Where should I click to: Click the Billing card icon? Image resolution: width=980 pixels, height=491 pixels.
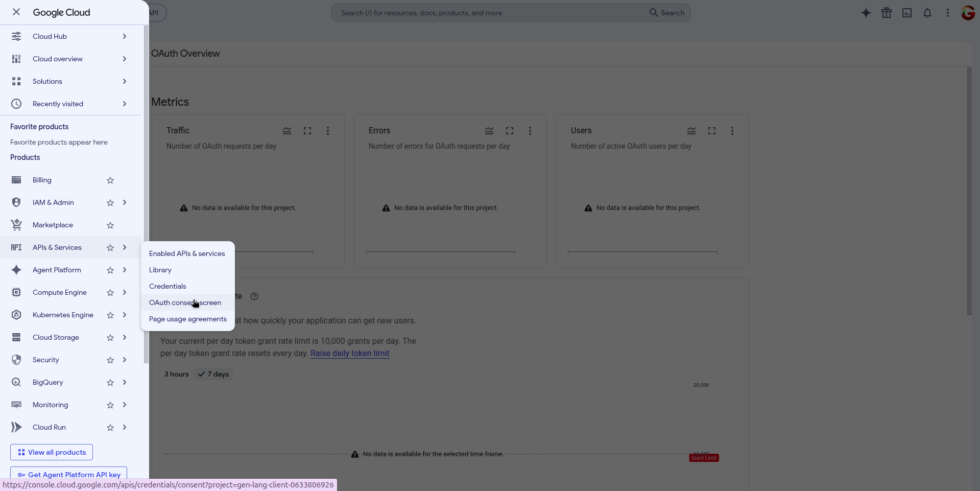(16, 180)
